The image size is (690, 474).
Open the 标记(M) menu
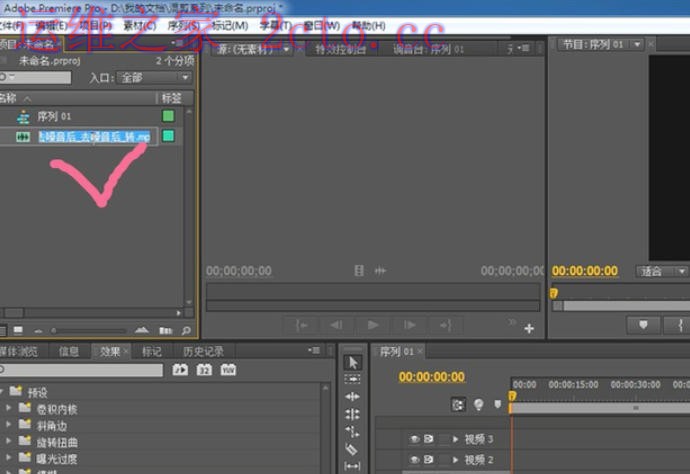230,26
